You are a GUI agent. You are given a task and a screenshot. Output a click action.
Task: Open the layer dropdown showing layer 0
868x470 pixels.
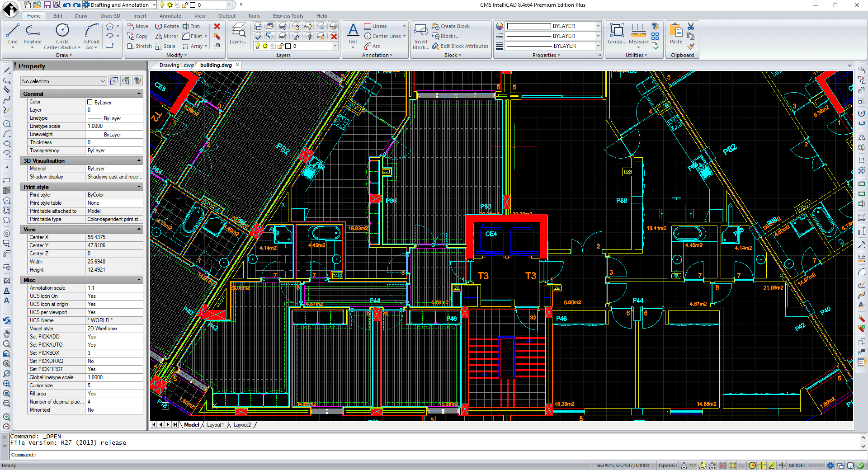230,5
